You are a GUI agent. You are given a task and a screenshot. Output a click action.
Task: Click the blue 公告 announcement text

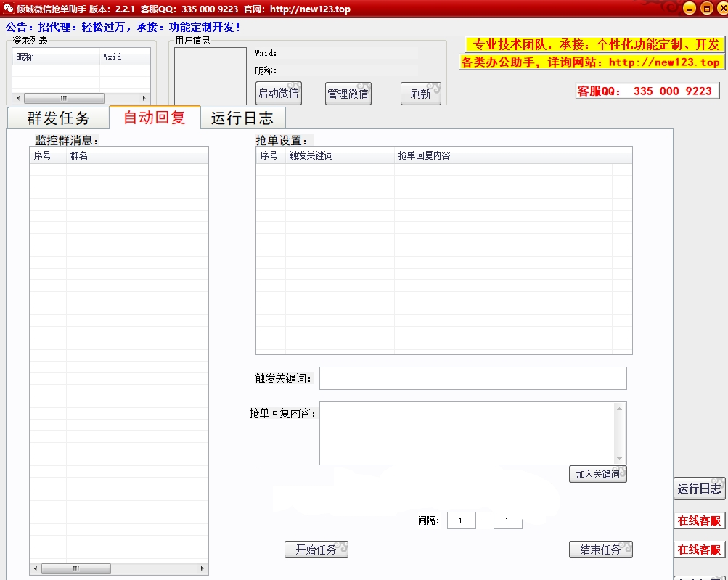[x=123, y=27]
